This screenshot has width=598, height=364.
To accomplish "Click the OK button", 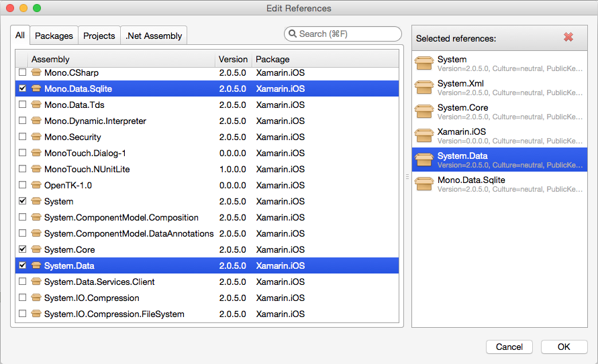I will point(564,347).
